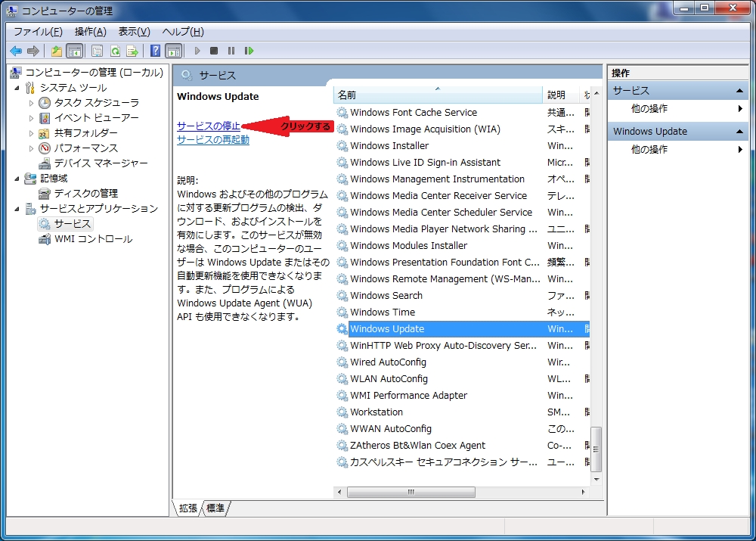Expand the パフォーマンス node arrow
Viewport: 756px width, 541px height.
(x=31, y=148)
